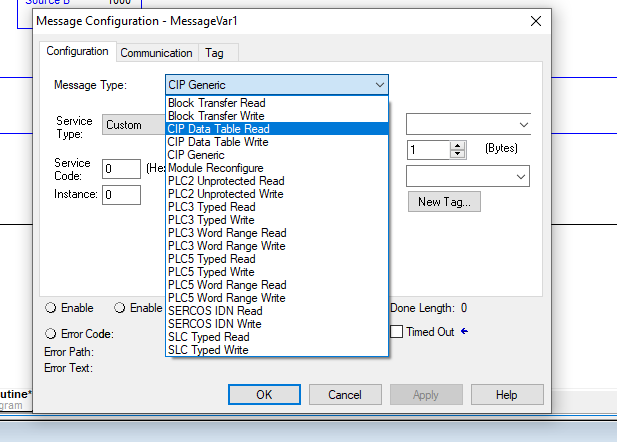This screenshot has height=442, width=617.
Task: Confirm with the OK button
Action: 264,395
